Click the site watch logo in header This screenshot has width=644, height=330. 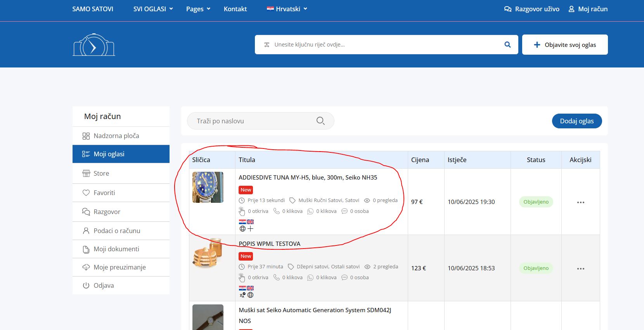(x=93, y=45)
